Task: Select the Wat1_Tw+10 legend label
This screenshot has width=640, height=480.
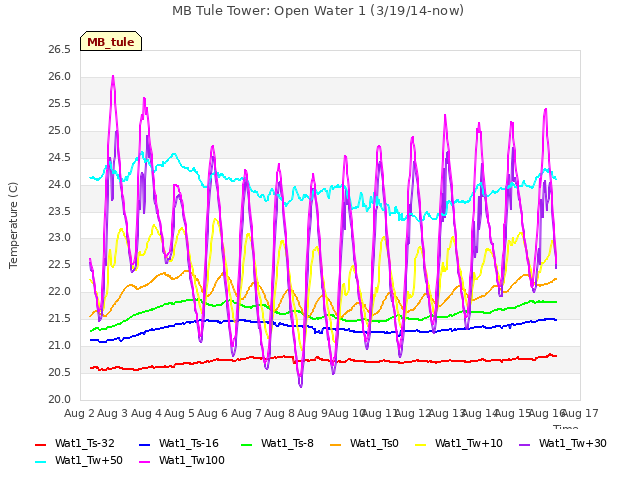Action: 469,444
